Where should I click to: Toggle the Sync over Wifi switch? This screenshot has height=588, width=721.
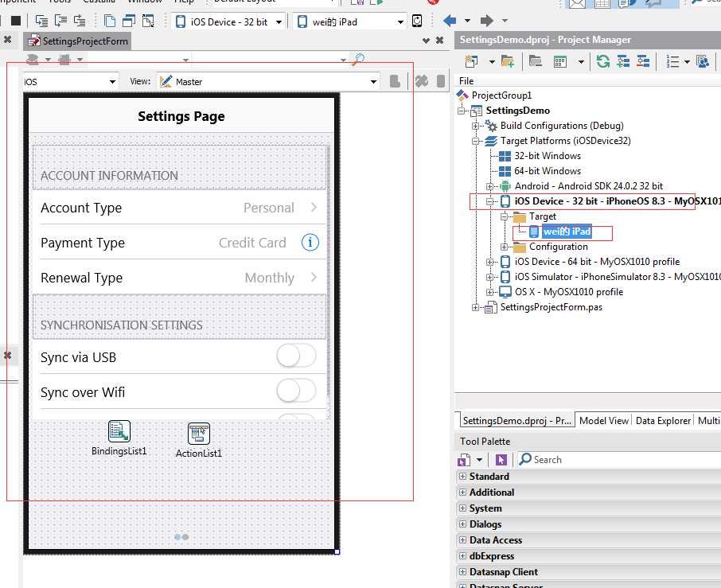[x=296, y=391]
